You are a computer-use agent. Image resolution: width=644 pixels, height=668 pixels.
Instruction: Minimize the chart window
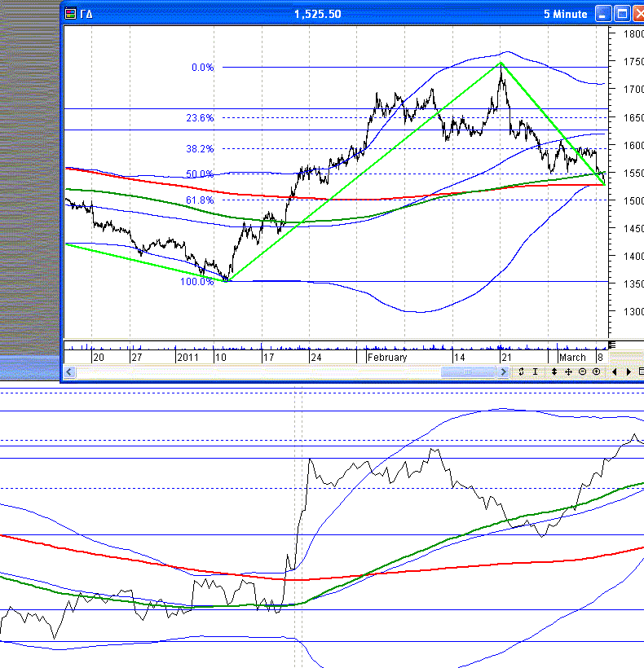click(603, 14)
